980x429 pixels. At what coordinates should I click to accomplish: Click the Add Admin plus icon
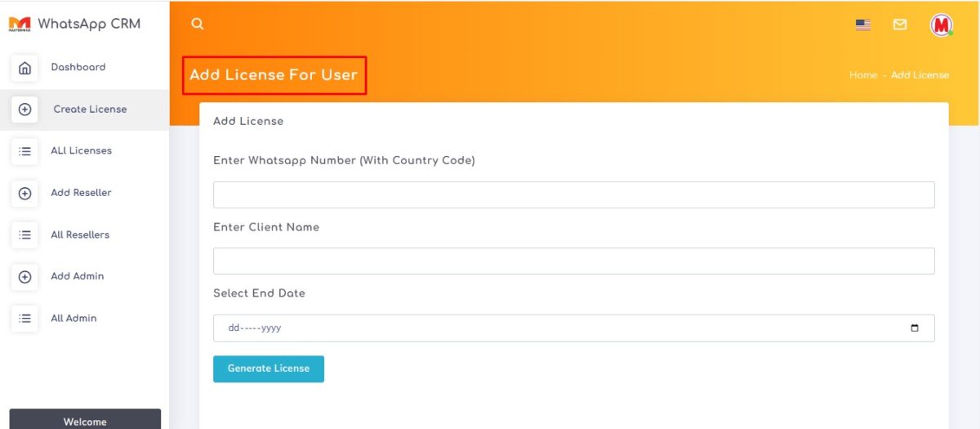24,277
